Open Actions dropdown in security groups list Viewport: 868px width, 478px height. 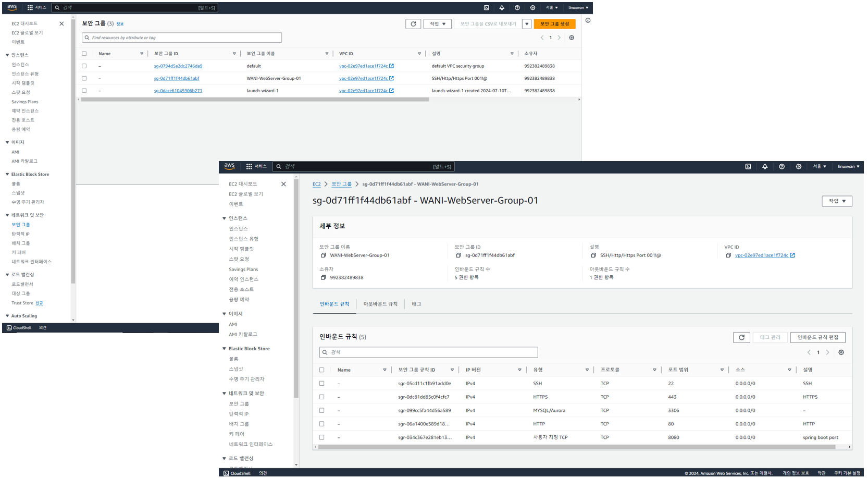(437, 24)
